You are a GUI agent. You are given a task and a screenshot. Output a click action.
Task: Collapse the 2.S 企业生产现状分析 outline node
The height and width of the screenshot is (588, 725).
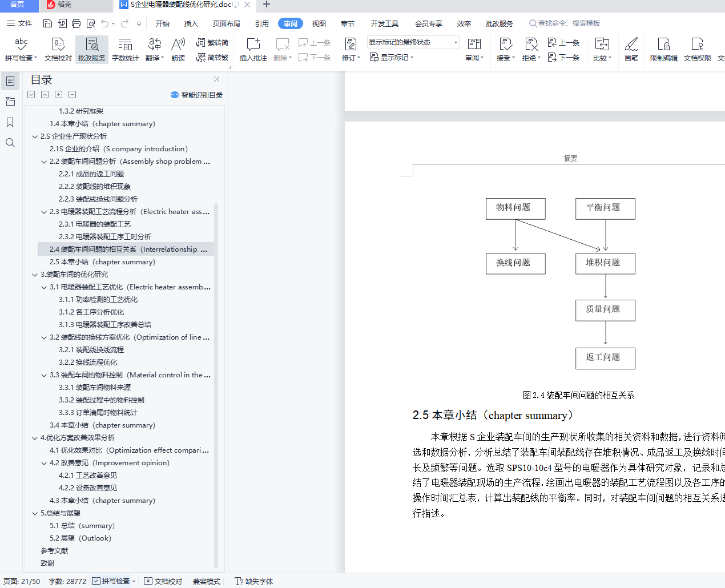35,136
